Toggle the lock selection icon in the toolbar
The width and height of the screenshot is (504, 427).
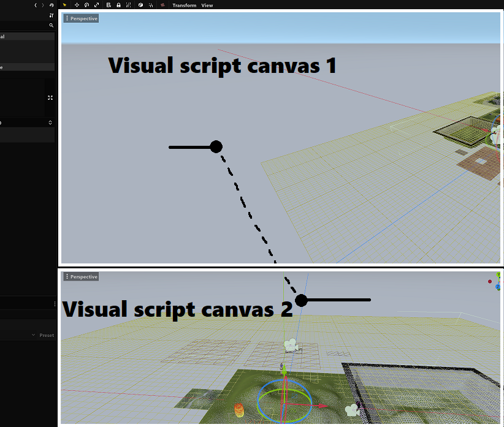[x=118, y=5]
